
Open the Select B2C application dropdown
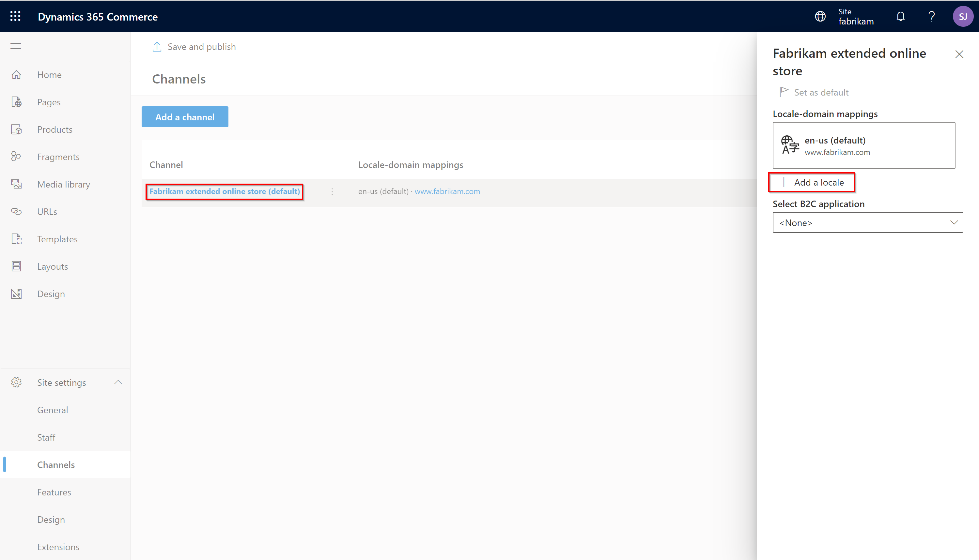[x=867, y=222]
